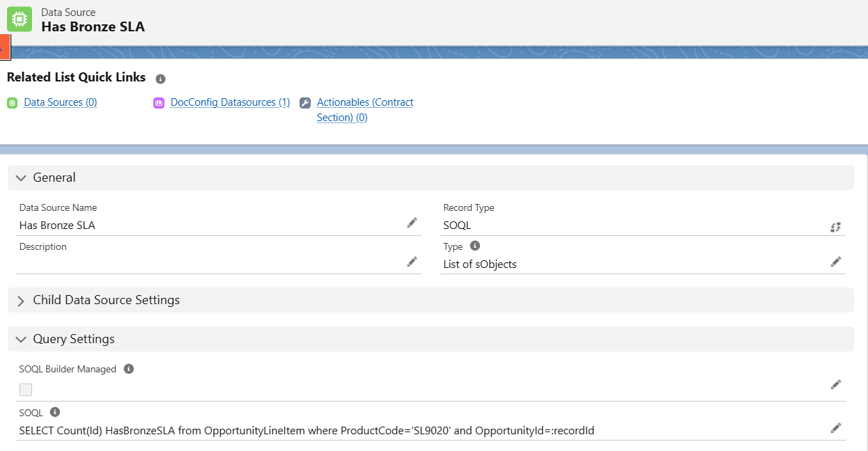The height and width of the screenshot is (451, 868).
Task: Click the 'Data Source Name' field label
Action: (x=59, y=207)
